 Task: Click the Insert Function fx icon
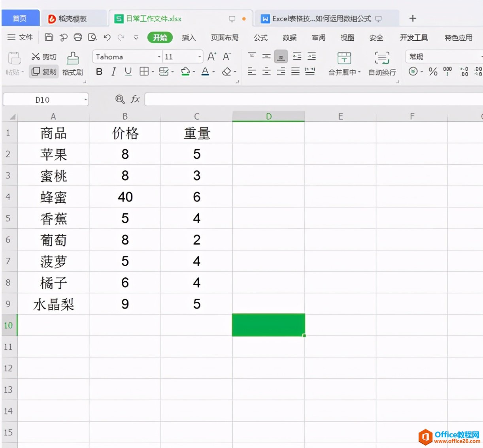pos(135,99)
